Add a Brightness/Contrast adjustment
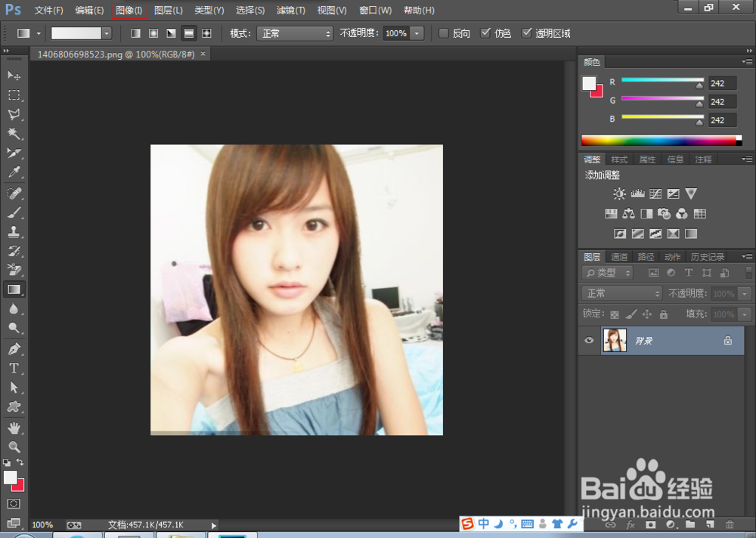 pos(619,193)
